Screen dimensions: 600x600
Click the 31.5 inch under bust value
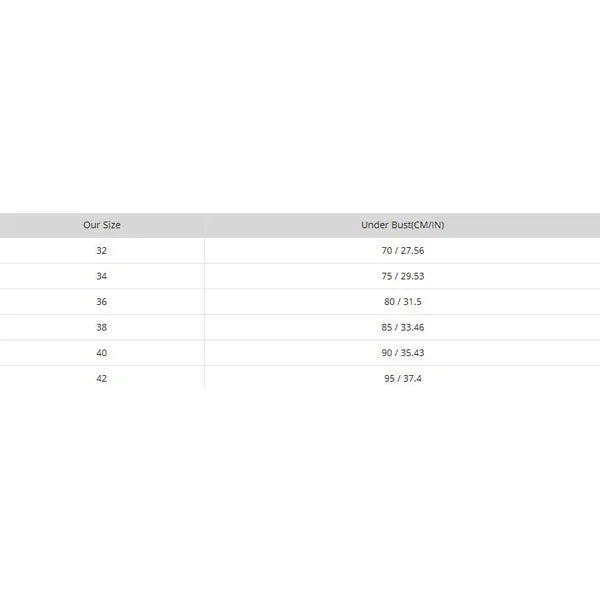(x=411, y=302)
